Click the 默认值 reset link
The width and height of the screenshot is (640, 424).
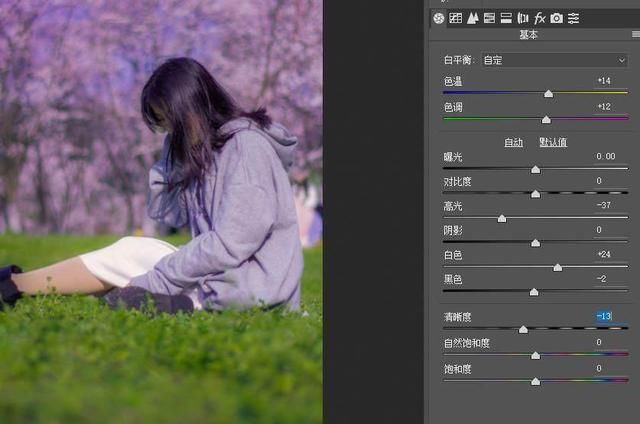point(553,142)
